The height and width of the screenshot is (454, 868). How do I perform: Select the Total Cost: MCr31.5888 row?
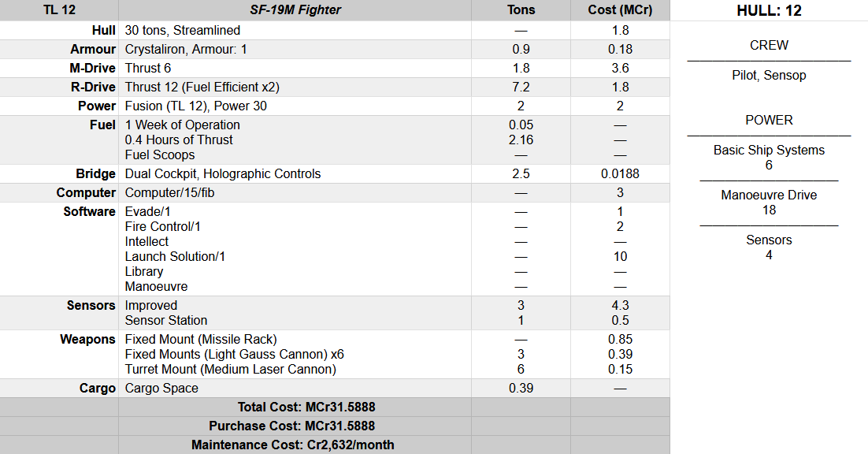point(306,407)
